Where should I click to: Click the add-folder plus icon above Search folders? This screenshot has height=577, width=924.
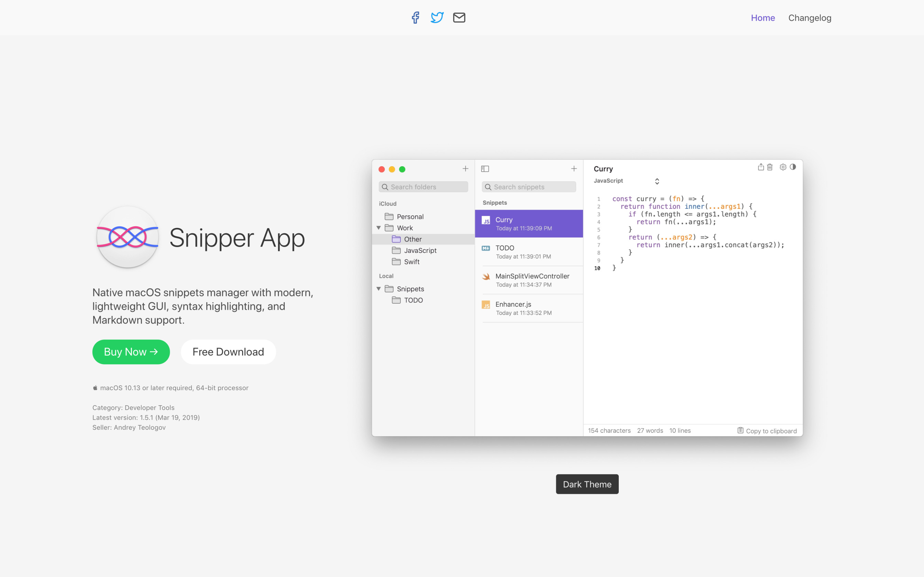(465, 168)
